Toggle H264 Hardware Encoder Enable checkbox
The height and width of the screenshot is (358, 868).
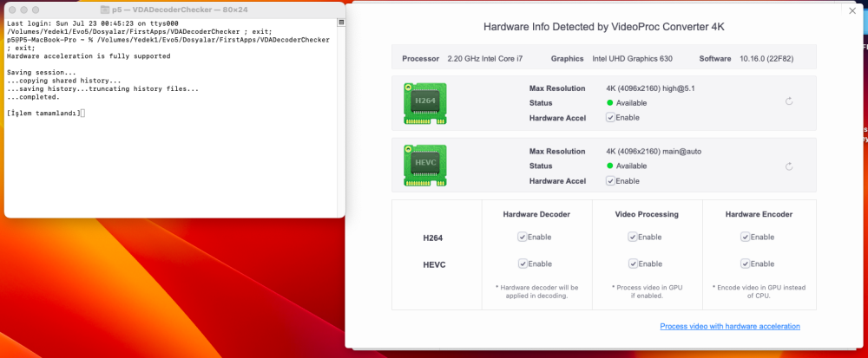point(745,237)
